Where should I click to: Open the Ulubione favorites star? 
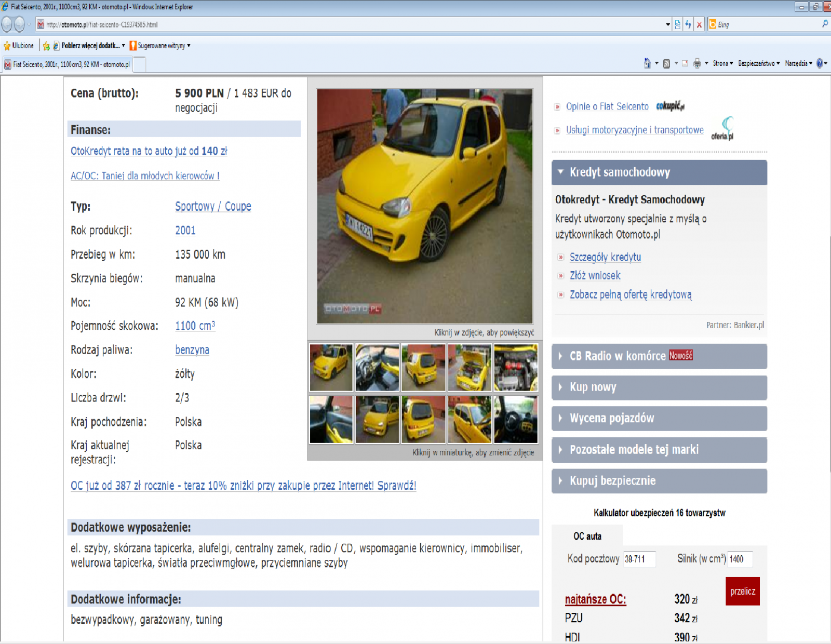point(19,46)
